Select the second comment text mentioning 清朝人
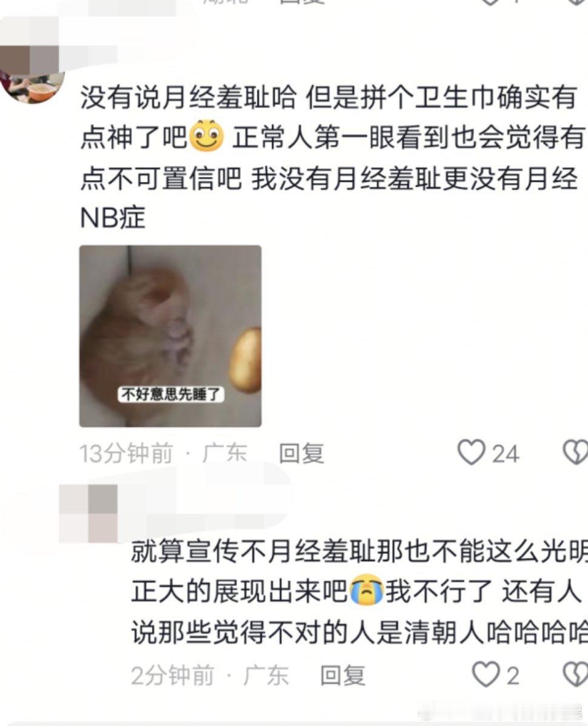The image size is (588, 726). tap(359, 591)
